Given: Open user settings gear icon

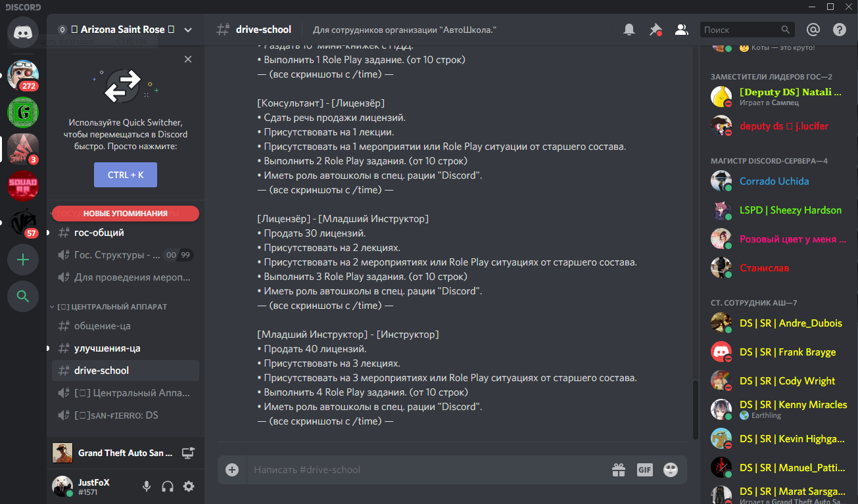Looking at the screenshot, I should 189,486.
